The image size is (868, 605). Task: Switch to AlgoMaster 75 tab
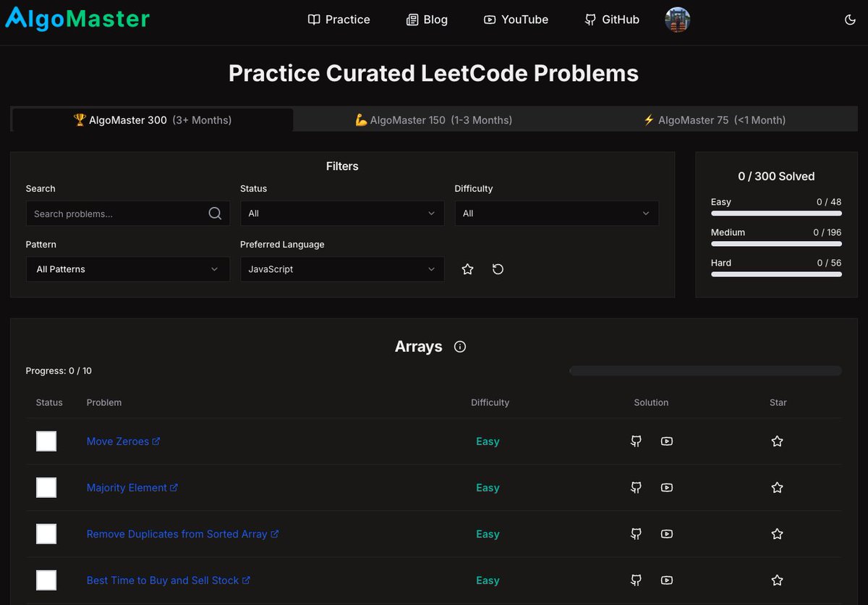coord(714,120)
